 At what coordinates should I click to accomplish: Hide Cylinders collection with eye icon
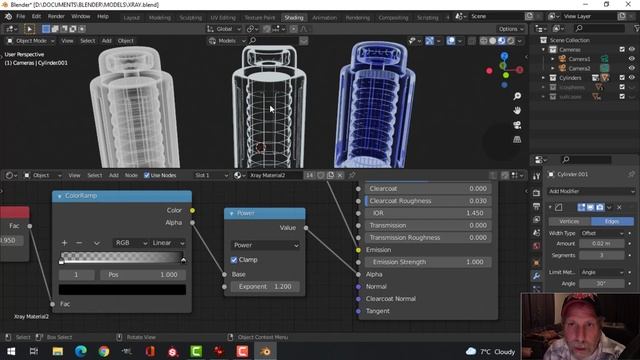[x=632, y=78]
